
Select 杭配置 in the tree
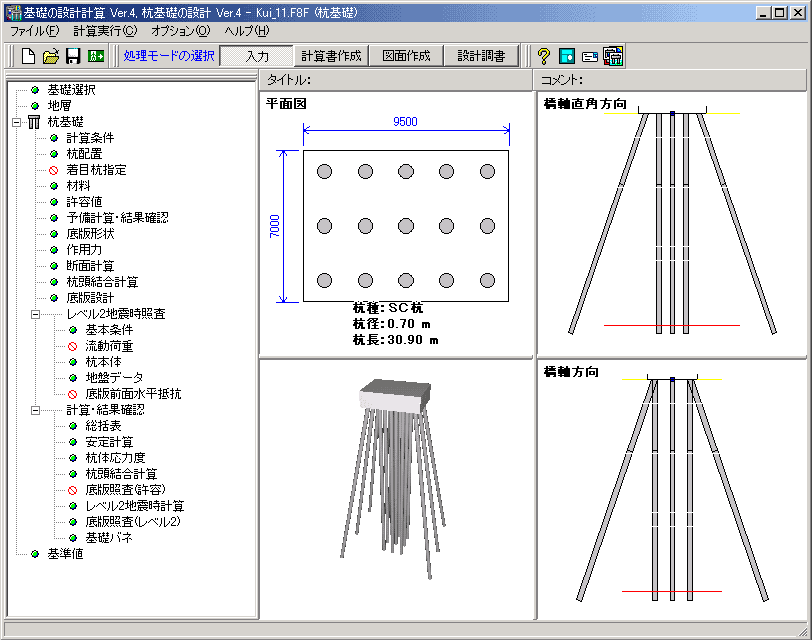click(x=84, y=154)
